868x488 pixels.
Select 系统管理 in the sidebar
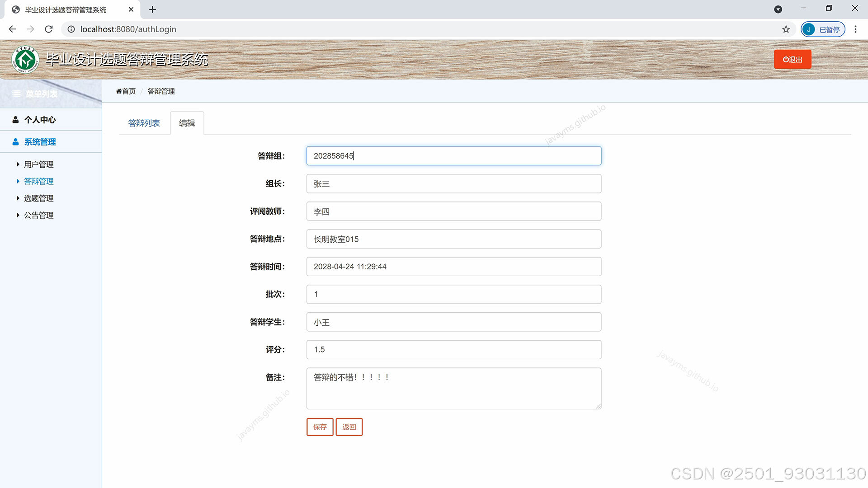tap(51, 142)
